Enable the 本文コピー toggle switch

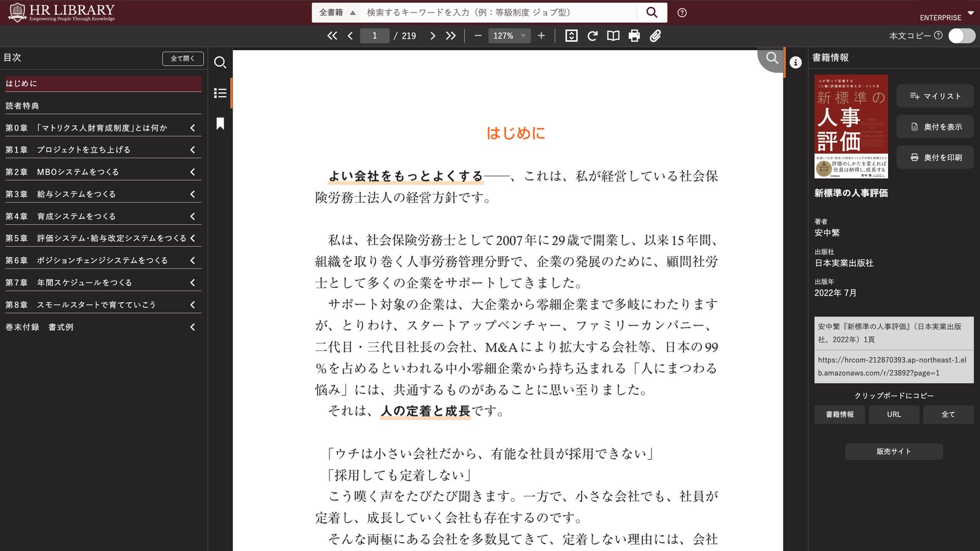(961, 36)
